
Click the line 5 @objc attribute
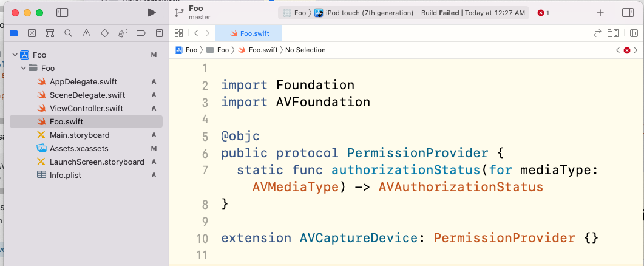point(241,136)
